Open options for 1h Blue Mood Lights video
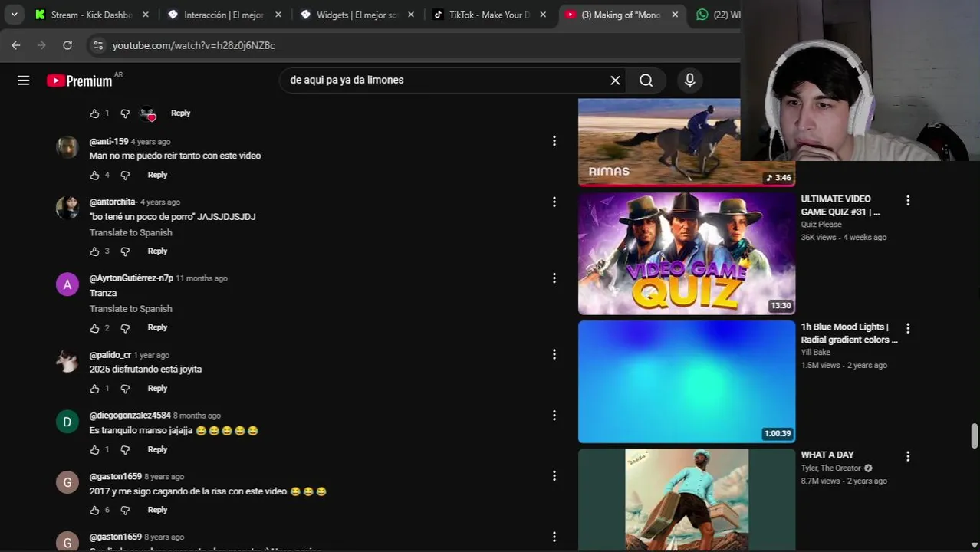980x552 pixels. [x=908, y=328]
